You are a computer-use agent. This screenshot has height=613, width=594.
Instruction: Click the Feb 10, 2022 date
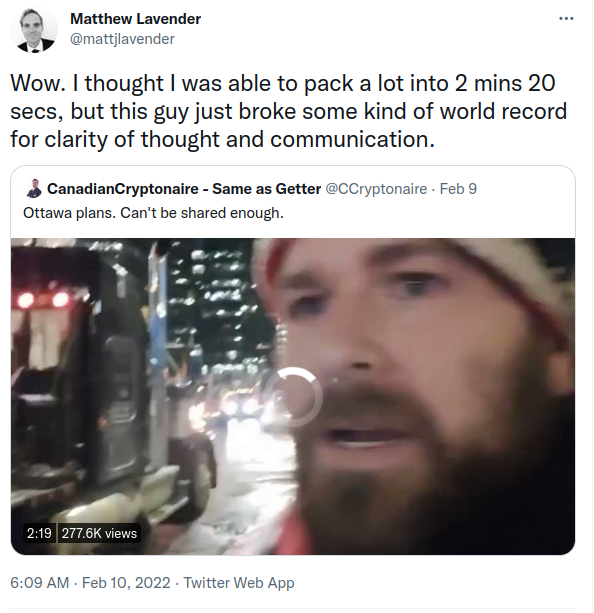pos(126,583)
